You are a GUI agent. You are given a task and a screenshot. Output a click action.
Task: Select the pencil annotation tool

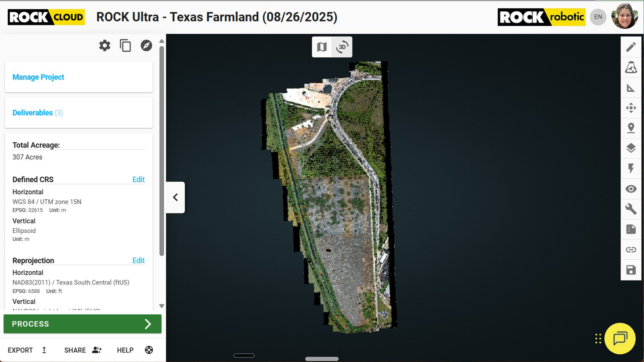pyautogui.click(x=631, y=47)
